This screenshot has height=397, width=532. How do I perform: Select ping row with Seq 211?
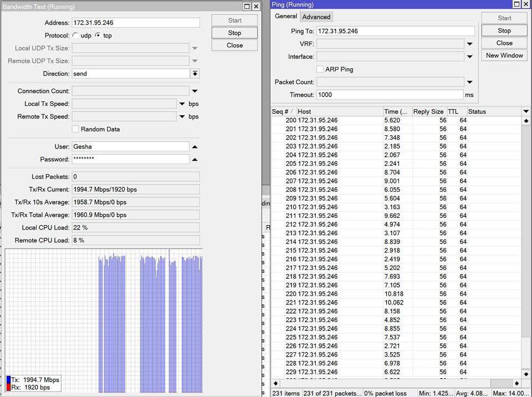396,216
